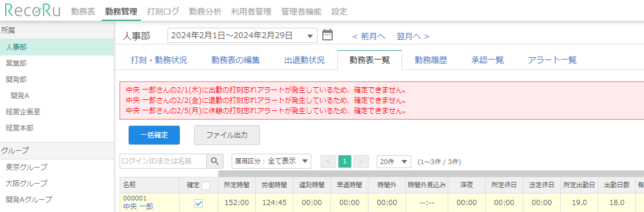This screenshot has width=644, height=212.
Task: Open the 勤務分析 top menu
Action: click(x=205, y=12)
